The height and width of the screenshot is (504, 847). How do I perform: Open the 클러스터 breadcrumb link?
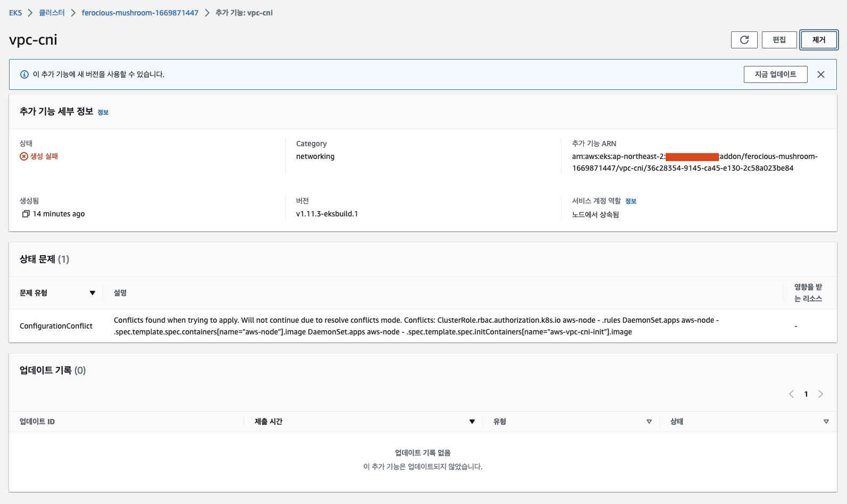tap(52, 13)
